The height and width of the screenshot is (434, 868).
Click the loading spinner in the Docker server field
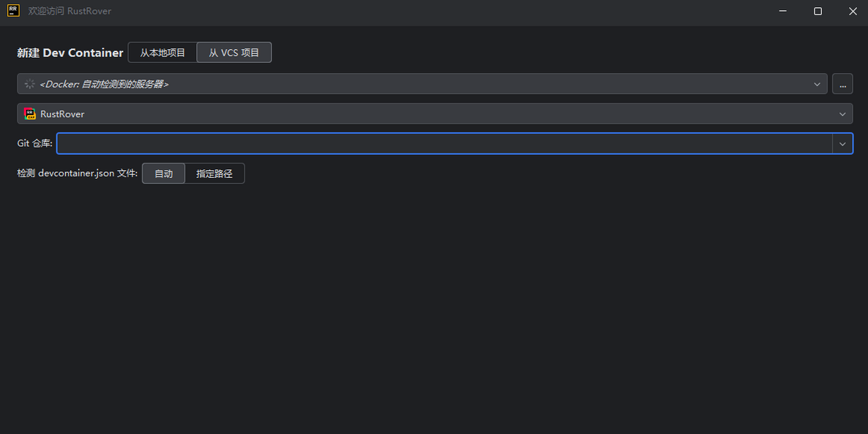[30, 84]
